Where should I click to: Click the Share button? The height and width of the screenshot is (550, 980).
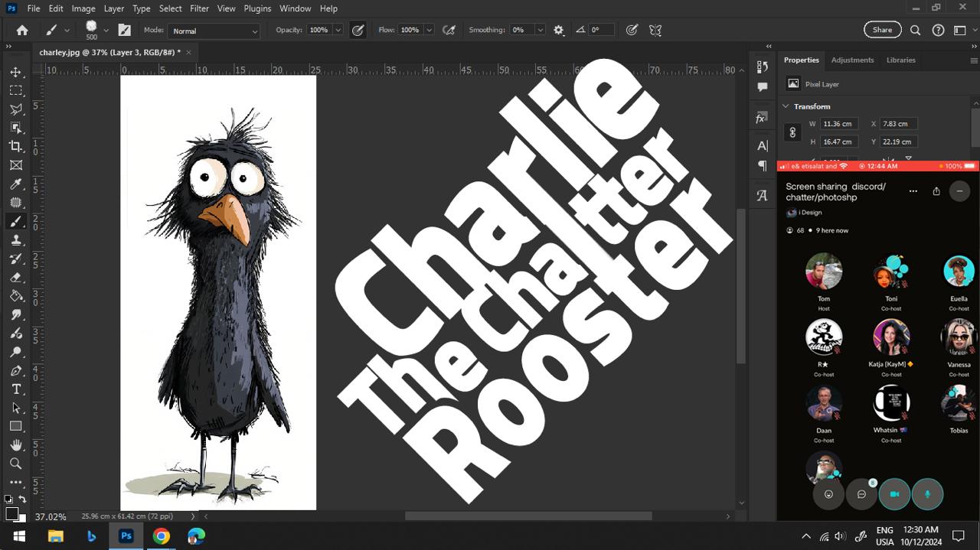point(882,30)
